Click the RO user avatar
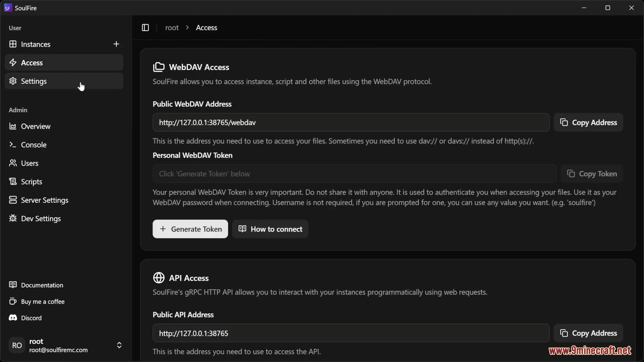644x362 pixels. click(17, 345)
